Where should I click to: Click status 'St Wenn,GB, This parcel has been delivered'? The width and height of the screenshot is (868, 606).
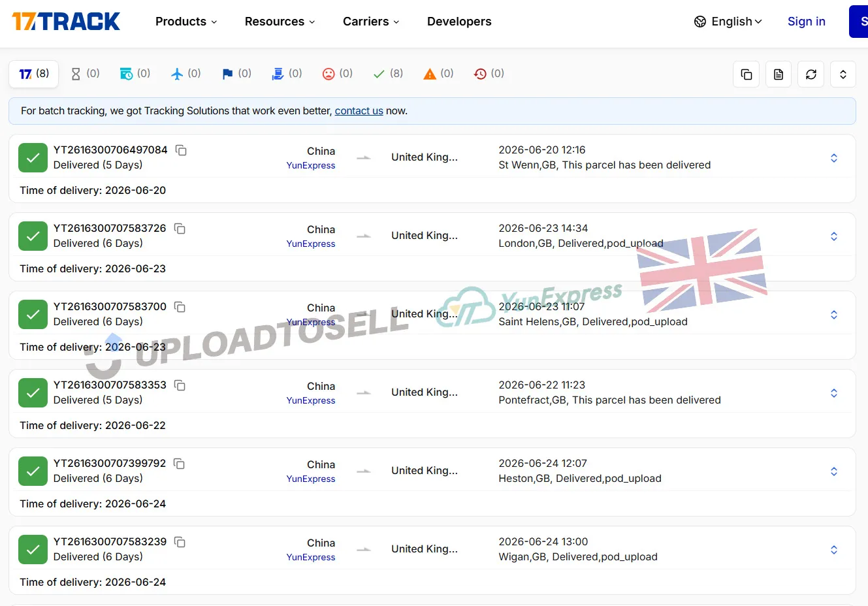(604, 165)
